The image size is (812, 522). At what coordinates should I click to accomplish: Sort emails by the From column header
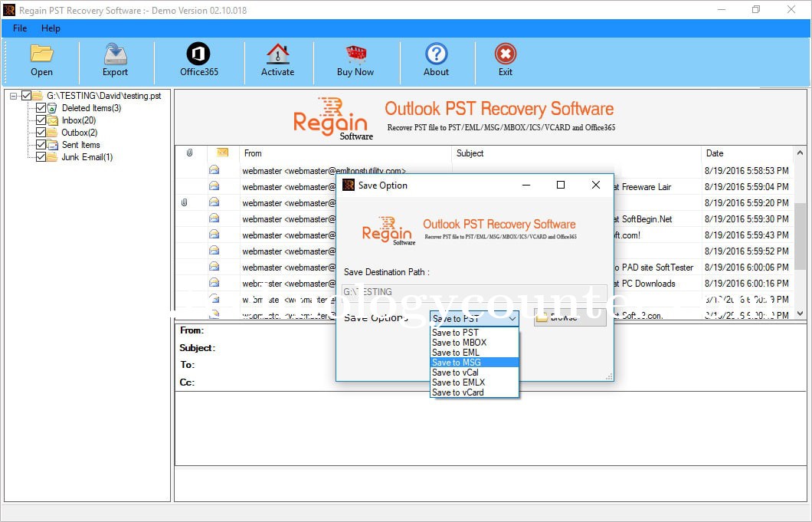coord(345,153)
